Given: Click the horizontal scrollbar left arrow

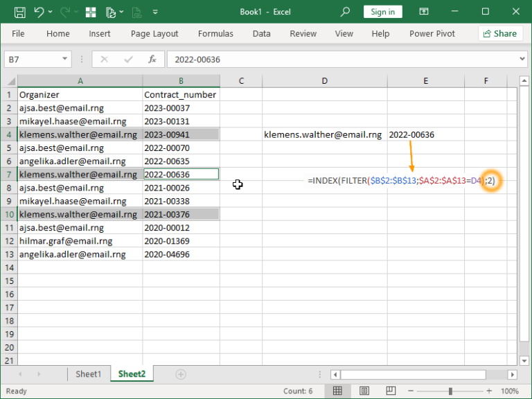Looking at the screenshot, I should (335, 375).
